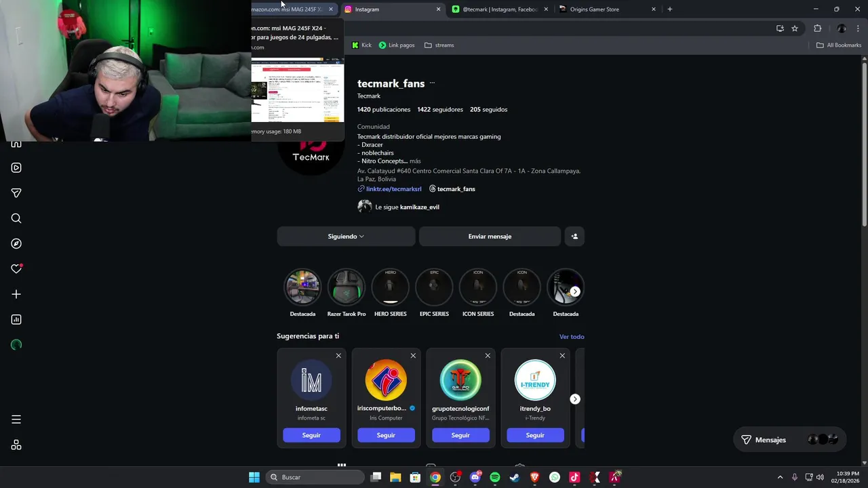Screen dimensions: 868x488
Task: Follow infometasc with Seguir button
Action: (311, 435)
